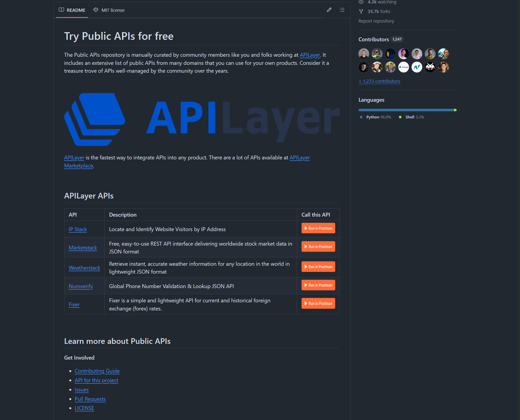Click the large APILayer banner image
This screenshot has height=420, width=520.
pos(202,119)
